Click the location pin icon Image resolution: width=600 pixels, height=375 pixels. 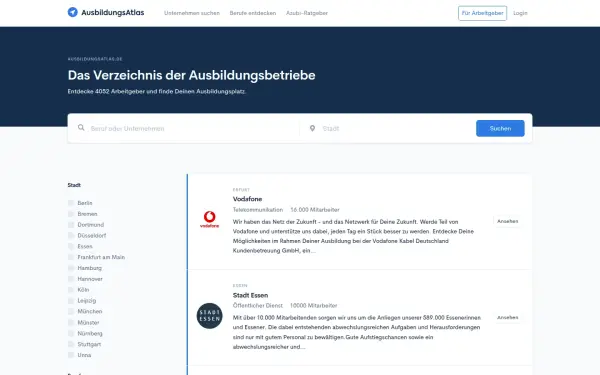pyautogui.click(x=312, y=128)
